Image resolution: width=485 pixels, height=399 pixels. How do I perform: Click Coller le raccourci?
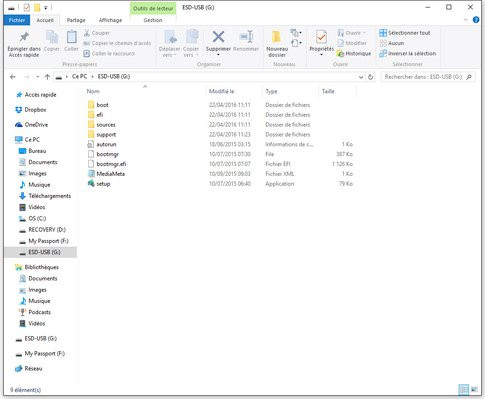109,53
